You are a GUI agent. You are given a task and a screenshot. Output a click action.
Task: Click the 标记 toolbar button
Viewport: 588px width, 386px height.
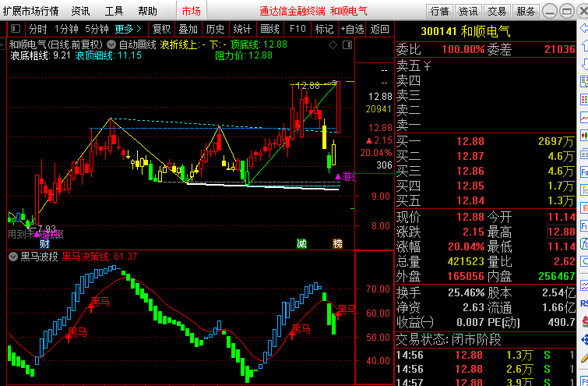pos(324,29)
